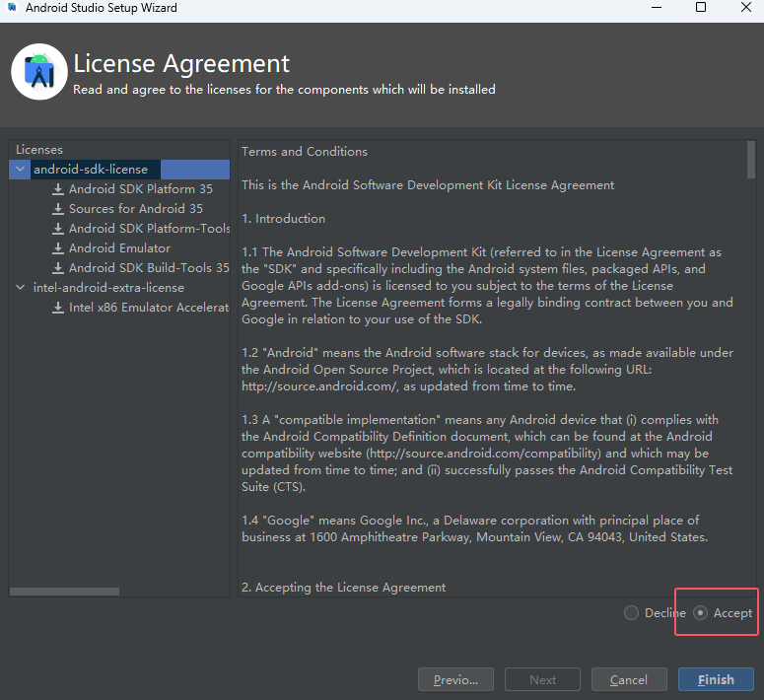The height and width of the screenshot is (700, 764).
Task: Select Android SDK Platform 35 item
Action: [141, 189]
